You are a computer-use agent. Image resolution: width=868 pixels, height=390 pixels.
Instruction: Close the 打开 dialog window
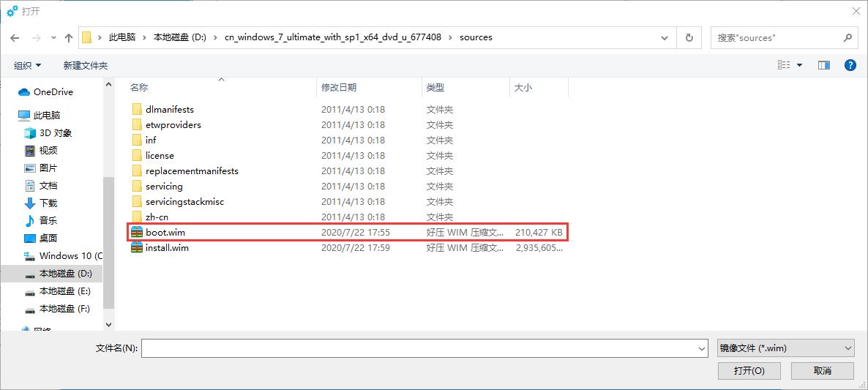[857, 11]
